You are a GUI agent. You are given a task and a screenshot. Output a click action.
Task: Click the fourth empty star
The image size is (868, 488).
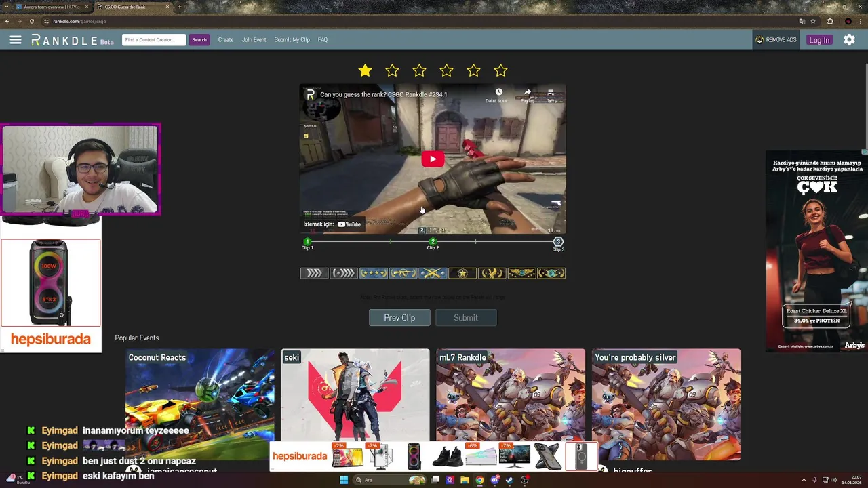click(x=446, y=70)
